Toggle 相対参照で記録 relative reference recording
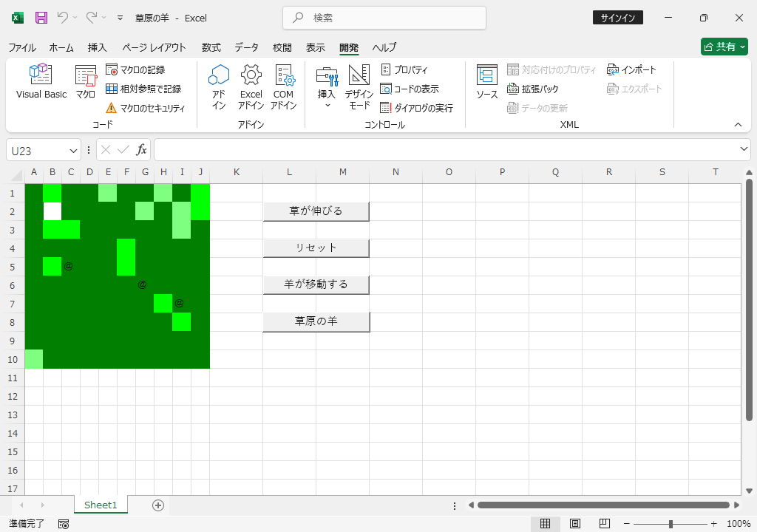Viewport: 757px width, 532px height. pos(143,89)
